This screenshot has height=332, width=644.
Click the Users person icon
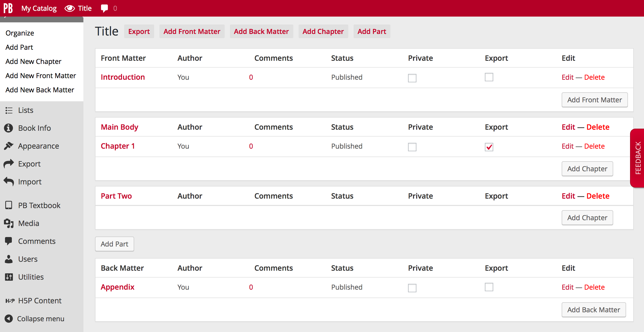(x=9, y=259)
